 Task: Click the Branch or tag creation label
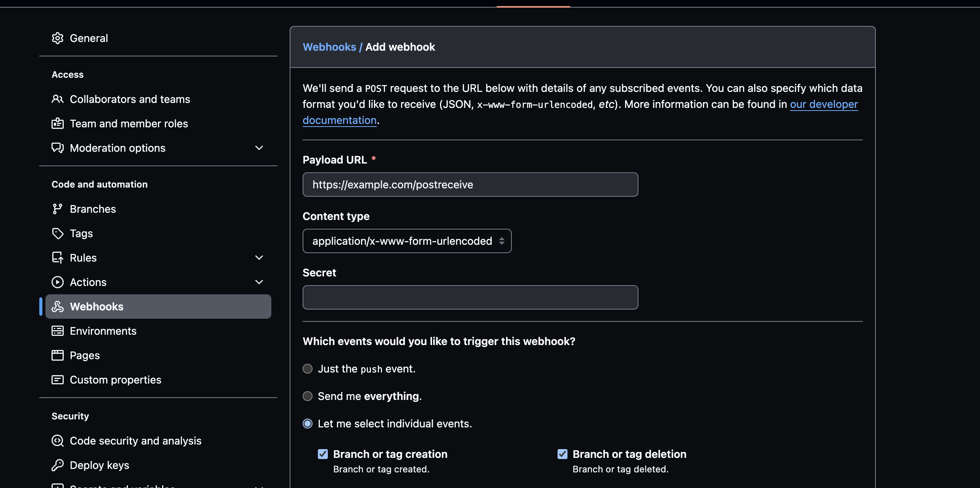[390, 454]
